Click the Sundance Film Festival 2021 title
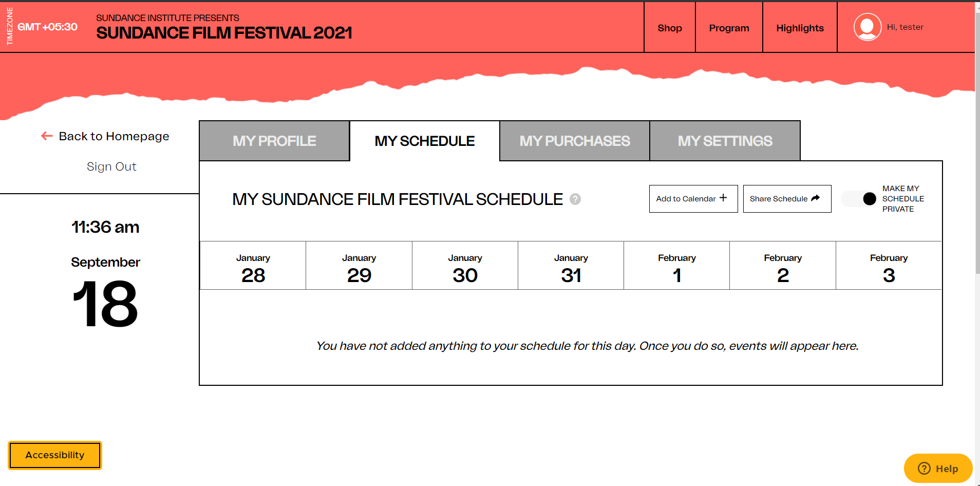The height and width of the screenshot is (486, 980). 224,33
